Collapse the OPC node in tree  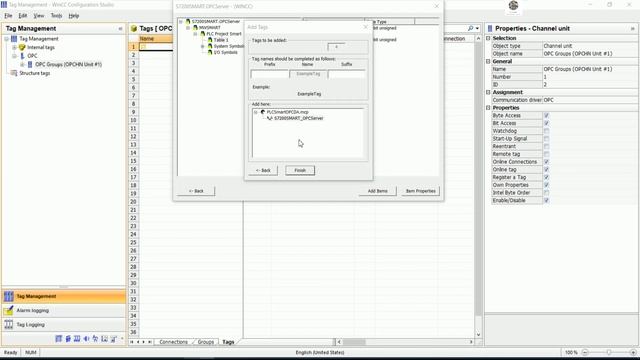tap(14, 56)
